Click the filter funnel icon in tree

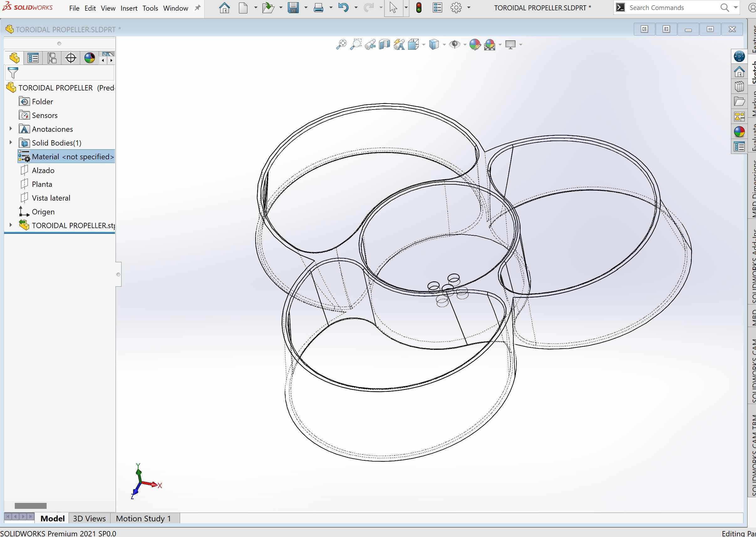coord(13,73)
